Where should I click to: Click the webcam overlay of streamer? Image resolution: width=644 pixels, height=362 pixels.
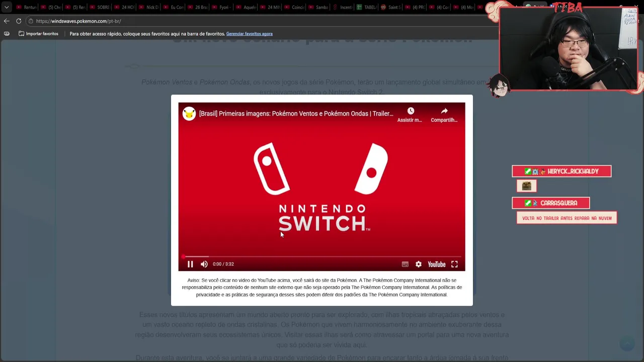(x=569, y=49)
